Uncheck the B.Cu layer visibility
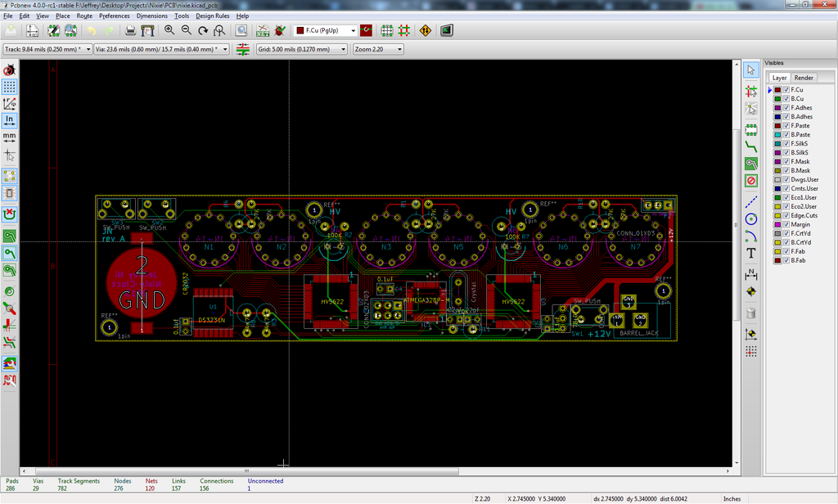 [786, 99]
